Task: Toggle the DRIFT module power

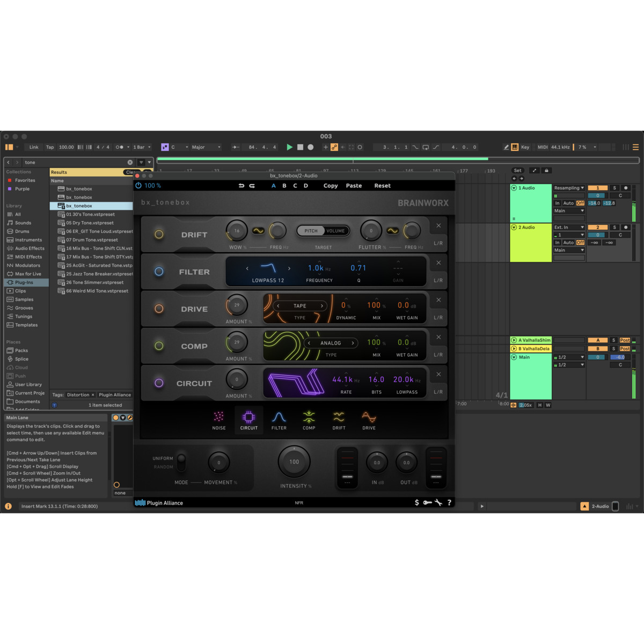Action: pos(159,235)
